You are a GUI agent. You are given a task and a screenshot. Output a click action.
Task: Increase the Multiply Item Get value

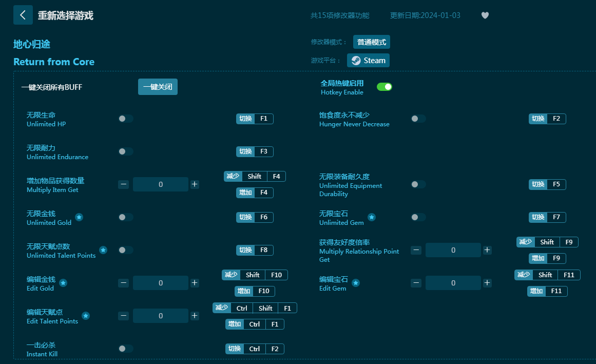pyautogui.click(x=195, y=184)
